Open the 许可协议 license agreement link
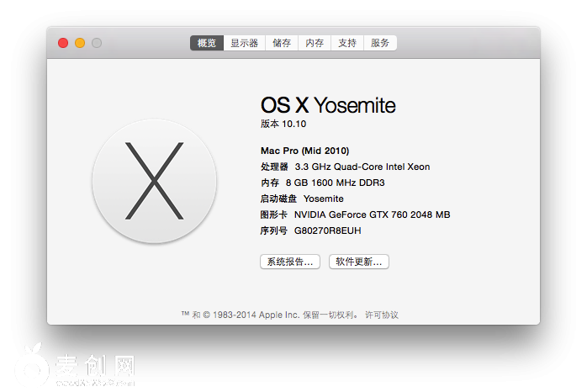 [x=382, y=315]
